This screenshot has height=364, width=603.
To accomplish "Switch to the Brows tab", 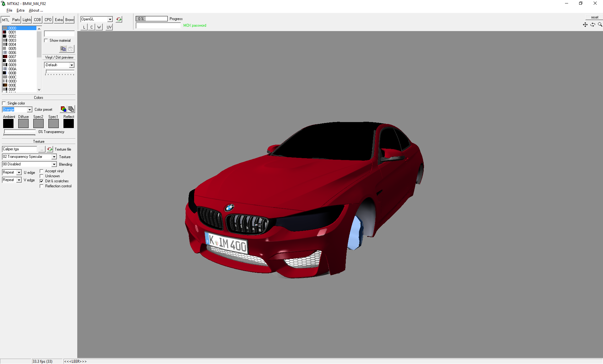I will (x=69, y=20).
